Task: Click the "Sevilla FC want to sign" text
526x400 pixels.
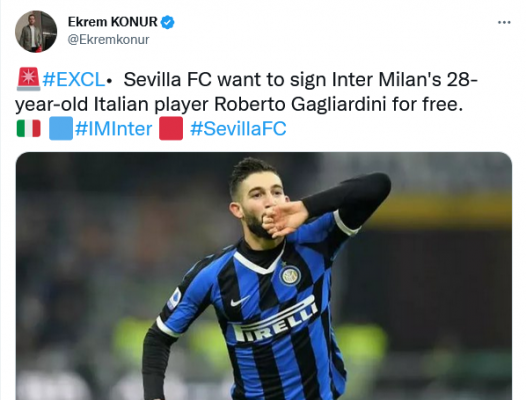Action: pos(225,80)
